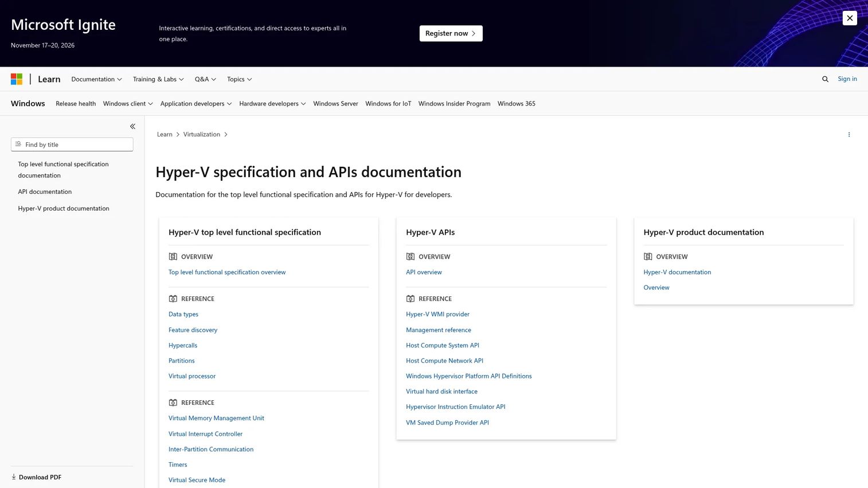Open the Hypercalls reference
868x488 pixels.
pos(183,345)
